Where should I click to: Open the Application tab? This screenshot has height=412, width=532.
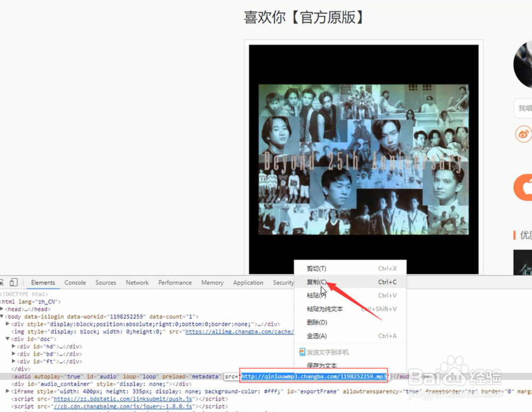click(x=248, y=282)
